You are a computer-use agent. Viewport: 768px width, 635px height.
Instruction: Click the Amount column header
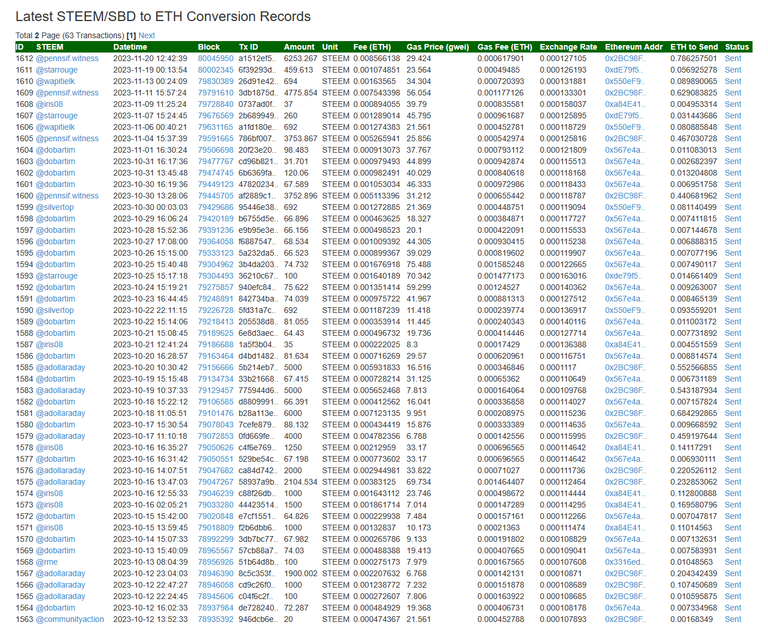(x=299, y=47)
